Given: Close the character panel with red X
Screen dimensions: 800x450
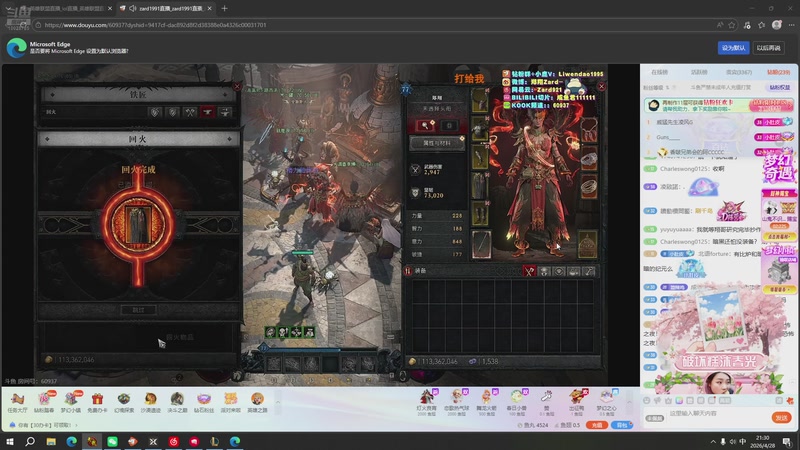Looking at the screenshot, I should click(x=602, y=86).
